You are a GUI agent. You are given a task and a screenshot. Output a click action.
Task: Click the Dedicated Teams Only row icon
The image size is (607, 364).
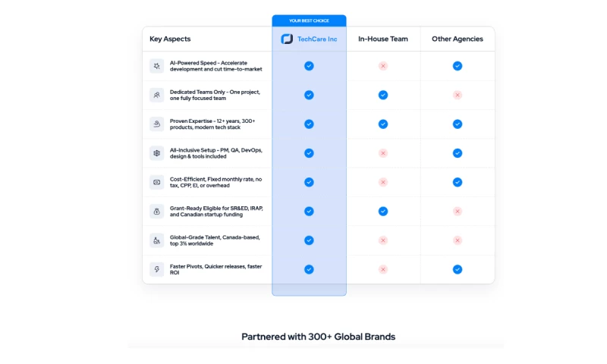pyautogui.click(x=157, y=95)
